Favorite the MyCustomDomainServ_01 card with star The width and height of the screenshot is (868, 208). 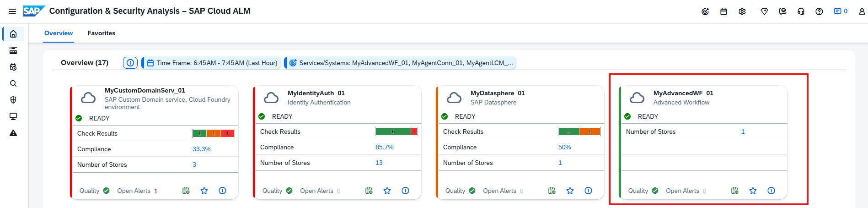(x=204, y=191)
